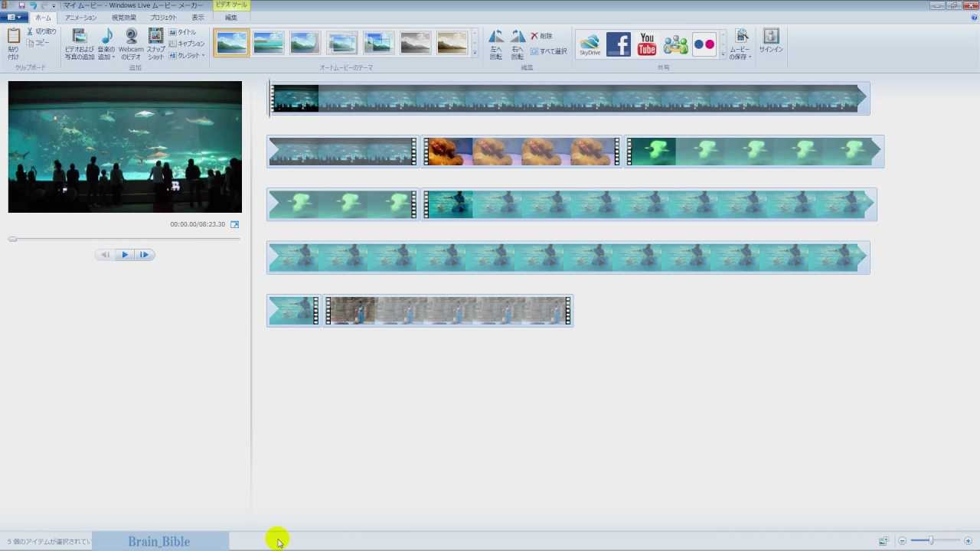Undo the last action
980x551 pixels.
[x=33, y=5]
